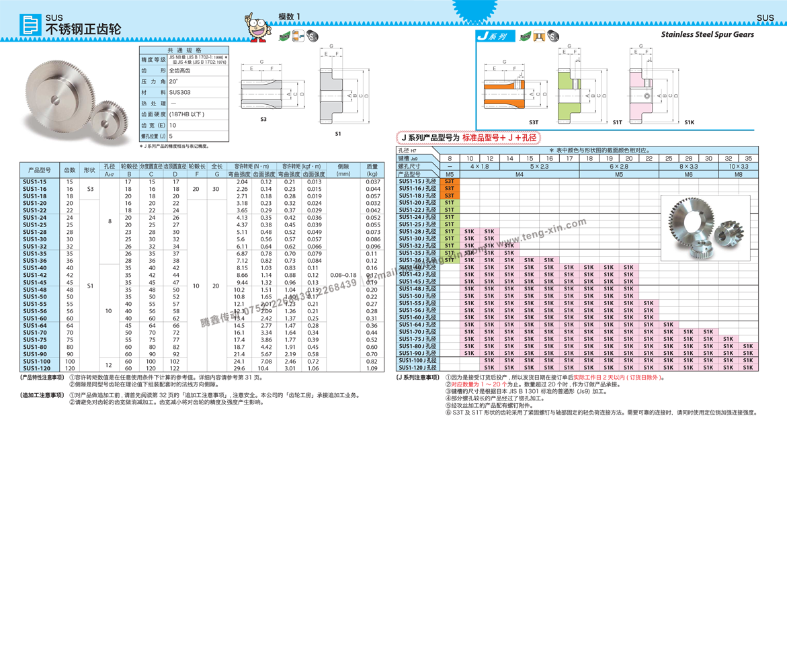This screenshot has width=787, height=672.
Task: Select the SUS1-120 J 孔径 row label
Action: click(x=417, y=368)
